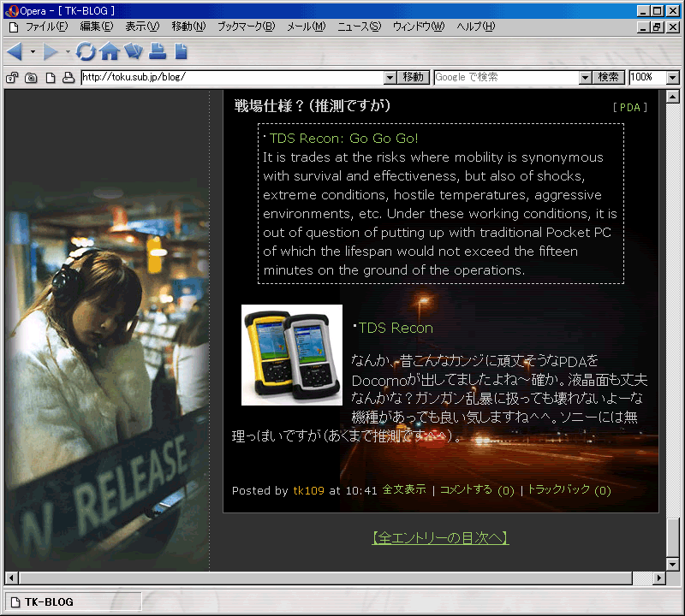The width and height of the screenshot is (685, 616).
Task: Click the トラックバック (0) trackback link
Action: point(569,490)
